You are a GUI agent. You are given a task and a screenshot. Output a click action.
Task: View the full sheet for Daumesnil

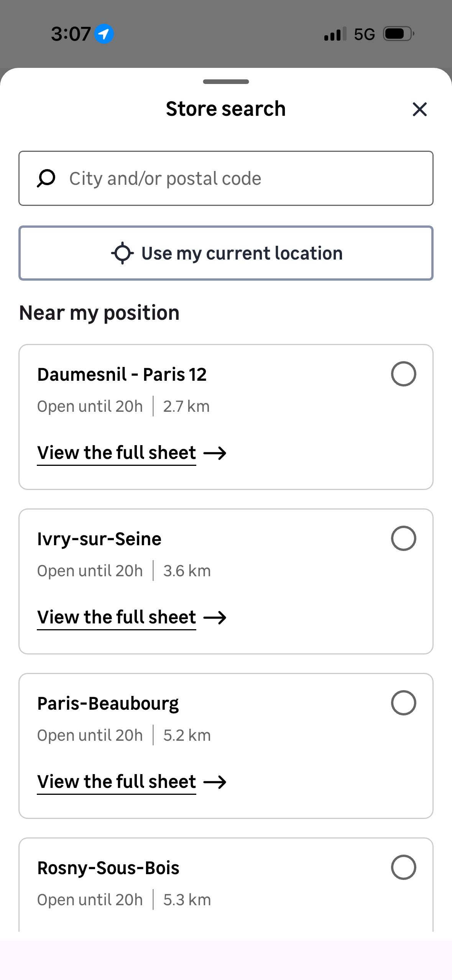point(117,453)
